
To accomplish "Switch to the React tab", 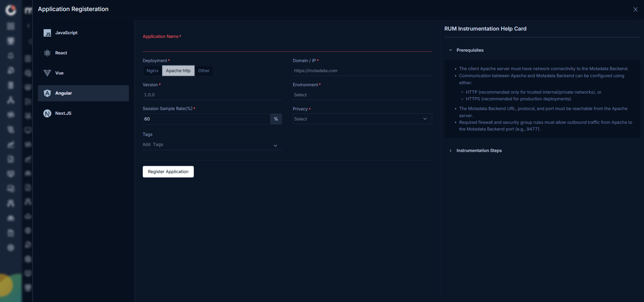I will 83,53.
